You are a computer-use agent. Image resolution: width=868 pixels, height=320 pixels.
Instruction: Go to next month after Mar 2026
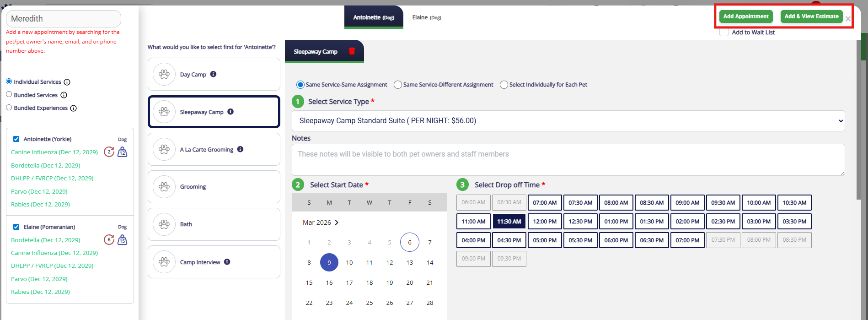tap(337, 222)
